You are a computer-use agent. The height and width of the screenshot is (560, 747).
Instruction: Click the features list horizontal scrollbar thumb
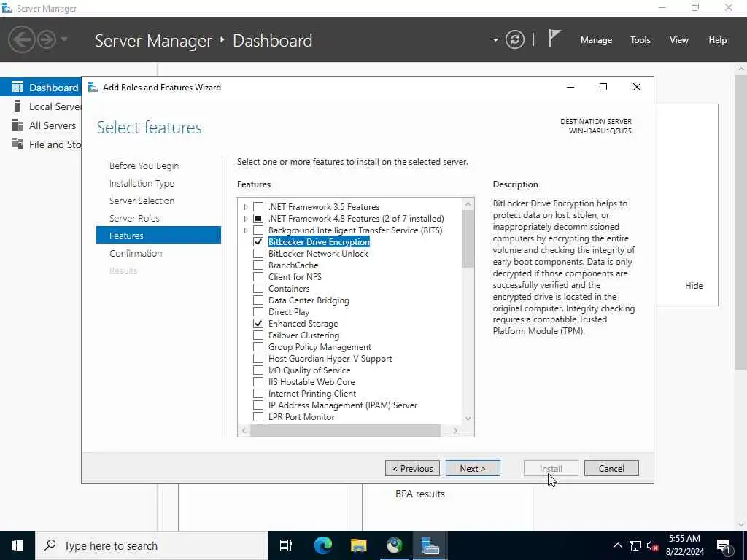click(x=345, y=430)
